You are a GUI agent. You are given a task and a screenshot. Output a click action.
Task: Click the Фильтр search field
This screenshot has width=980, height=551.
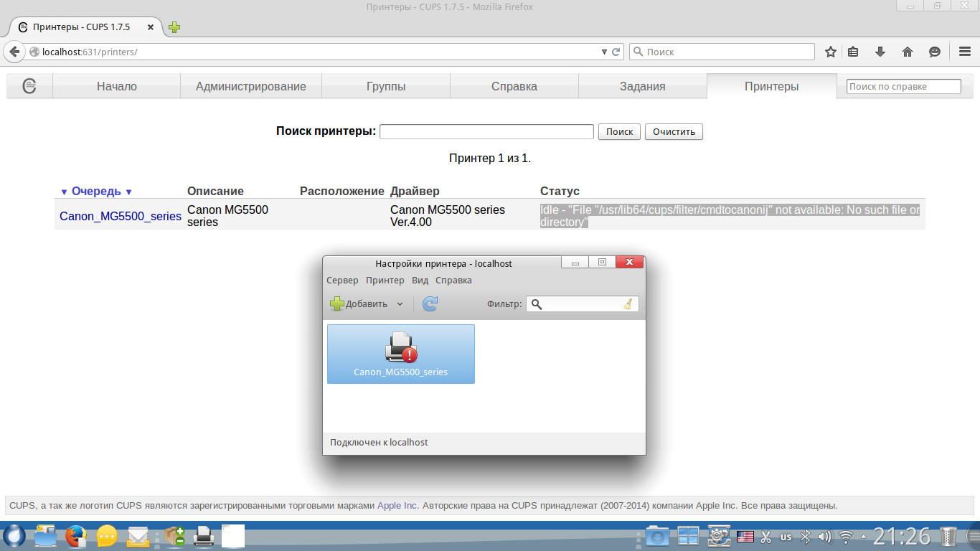coord(582,304)
